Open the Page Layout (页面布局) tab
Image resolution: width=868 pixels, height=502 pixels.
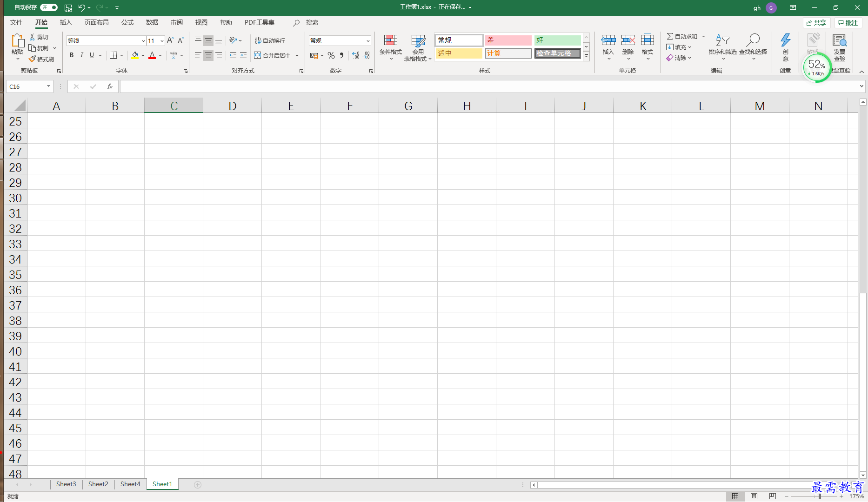point(97,22)
